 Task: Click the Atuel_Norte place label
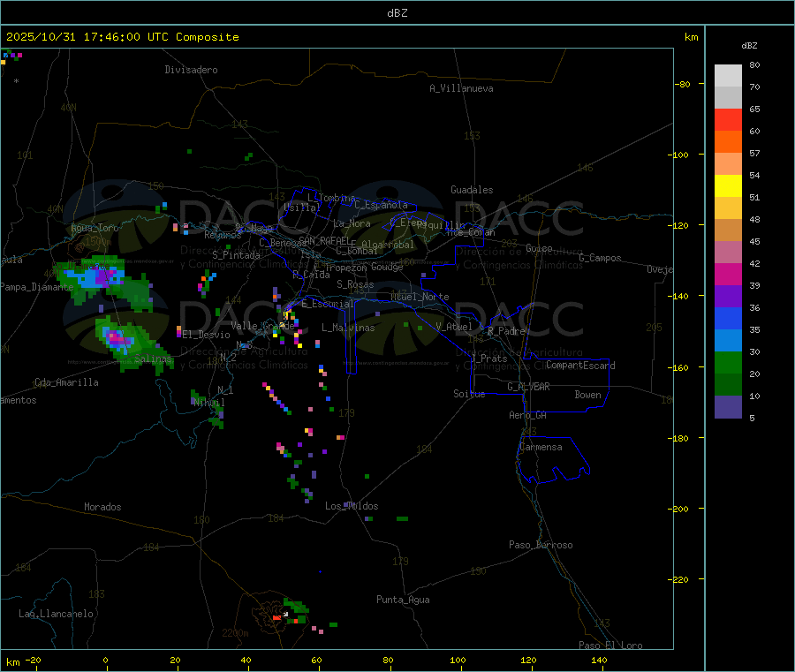[x=420, y=297]
